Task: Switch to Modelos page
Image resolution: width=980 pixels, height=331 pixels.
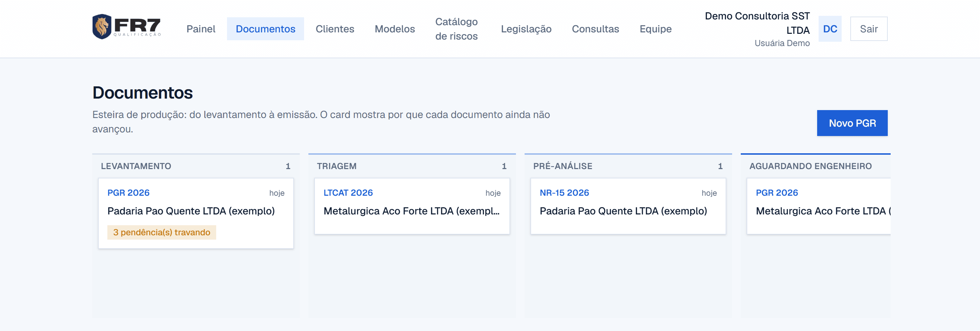Action: tap(395, 29)
